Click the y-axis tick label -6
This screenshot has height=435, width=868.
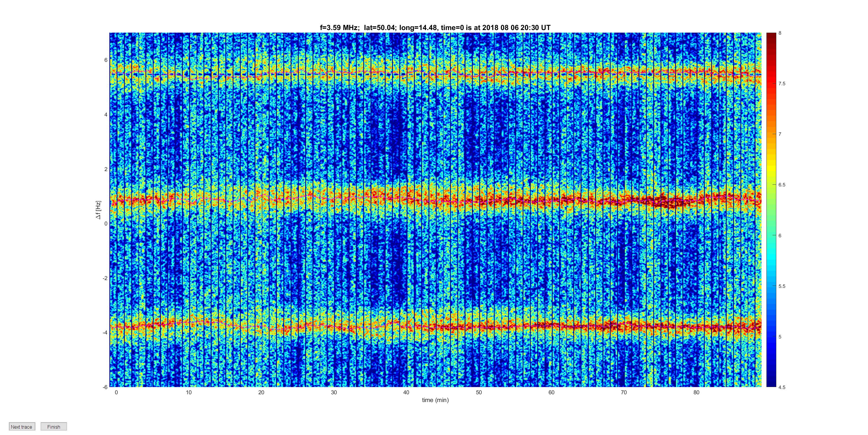click(x=105, y=387)
